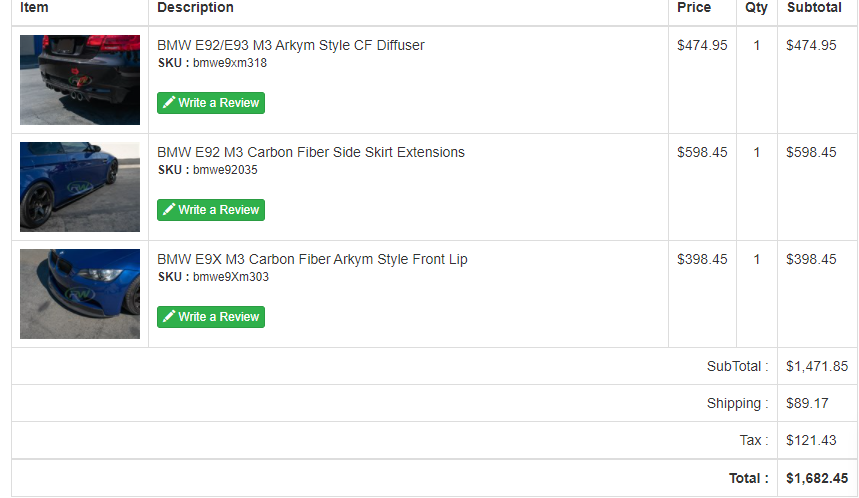Open the Side Skirt Extensions product image
859x498 pixels.
[80, 187]
